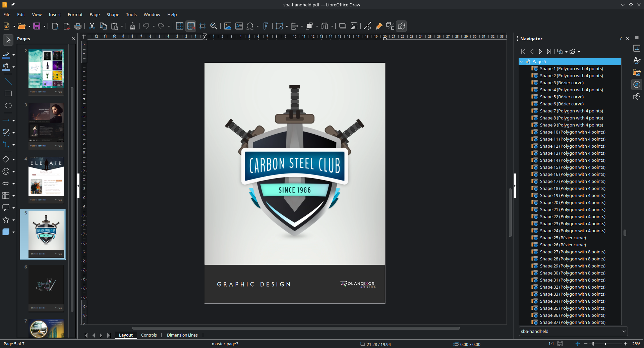This screenshot has height=348, width=644.
Task: Select the Rectangle drawing tool
Action: point(8,94)
